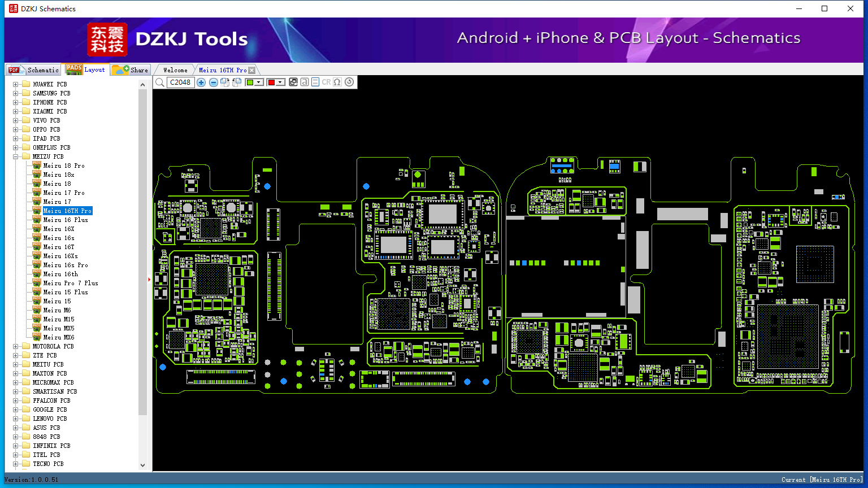Screen dimensions: 868x488
Task: Click the red color swatch
Action: pyautogui.click(x=271, y=82)
